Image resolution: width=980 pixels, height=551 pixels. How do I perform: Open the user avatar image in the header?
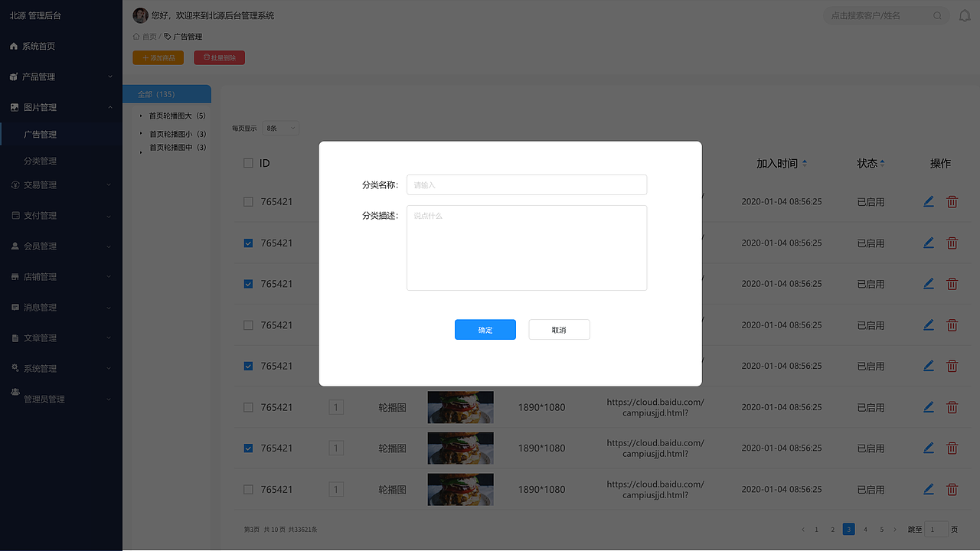click(x=139, y=15)
